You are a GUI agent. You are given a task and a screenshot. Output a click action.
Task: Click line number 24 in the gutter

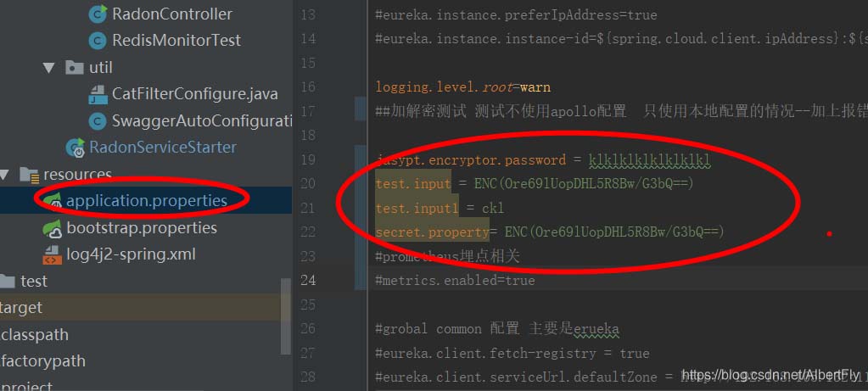(308, 281)
